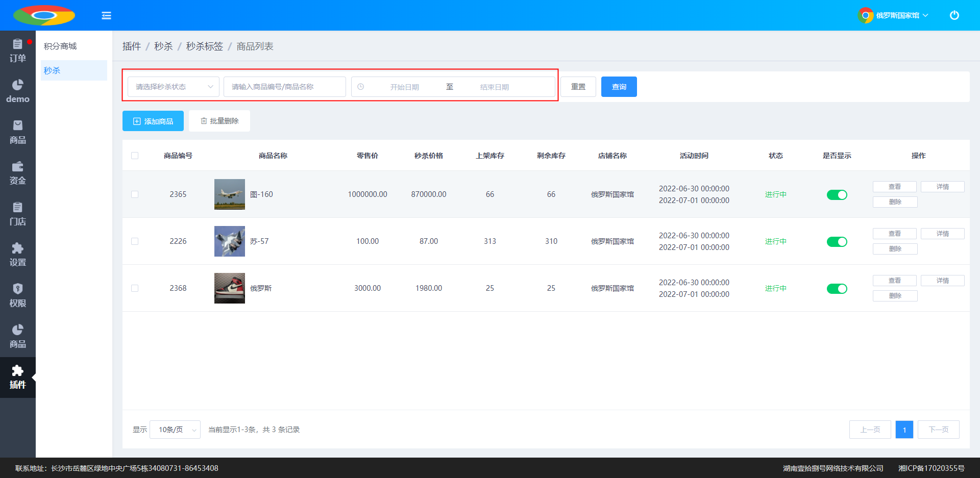Click the 重置 reset button
Image resolution: width=980 pixels, height=478 pixels.
click(578, 87)
